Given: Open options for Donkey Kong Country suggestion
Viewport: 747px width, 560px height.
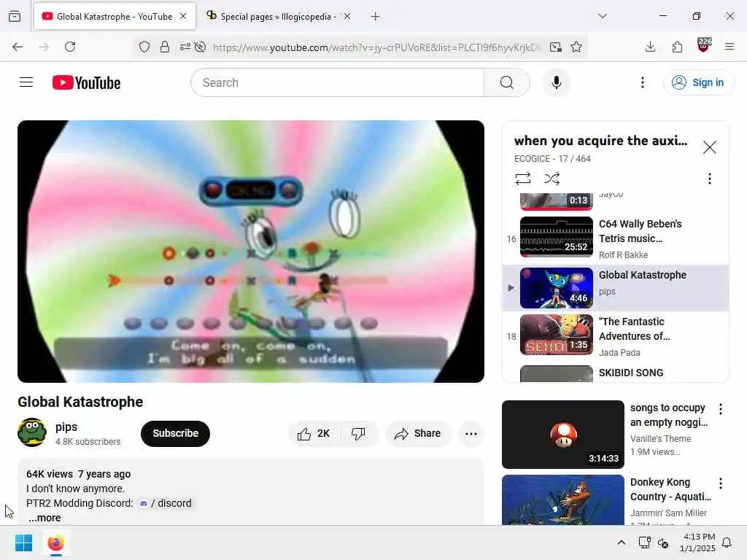Looking at the screenshot, I should click(720, 483).
